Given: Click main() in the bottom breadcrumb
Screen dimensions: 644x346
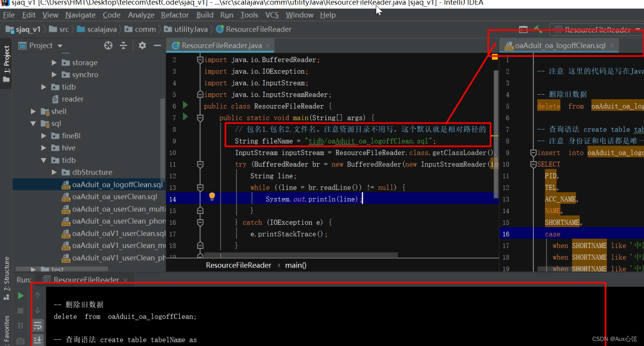Looking at the screenshot, I should point(295,265).
